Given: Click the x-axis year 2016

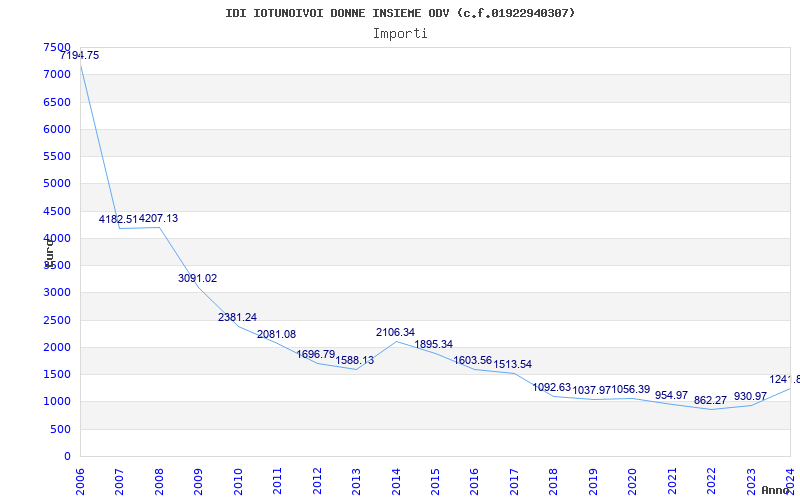Looking at the screenshot, I should (474, 482).
